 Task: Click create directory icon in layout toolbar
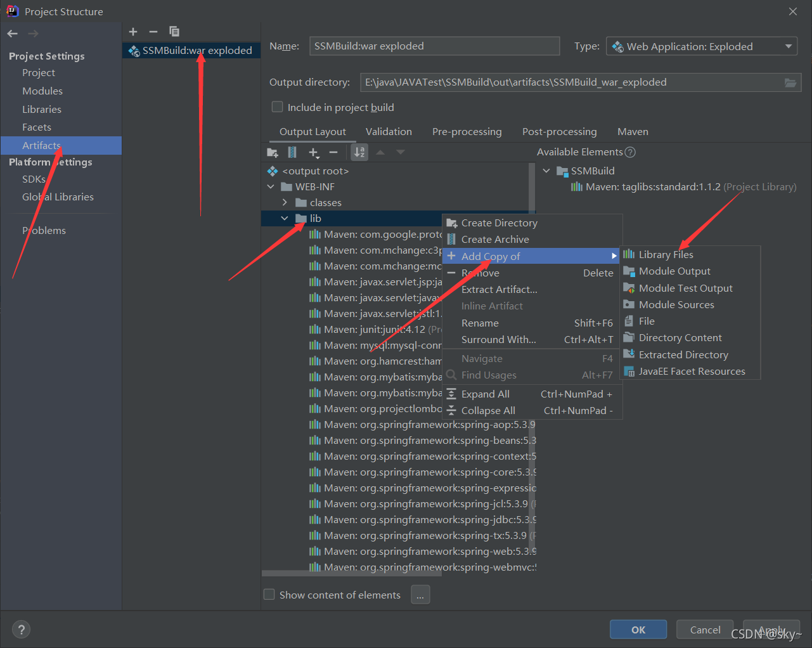(x=273, y=152)
